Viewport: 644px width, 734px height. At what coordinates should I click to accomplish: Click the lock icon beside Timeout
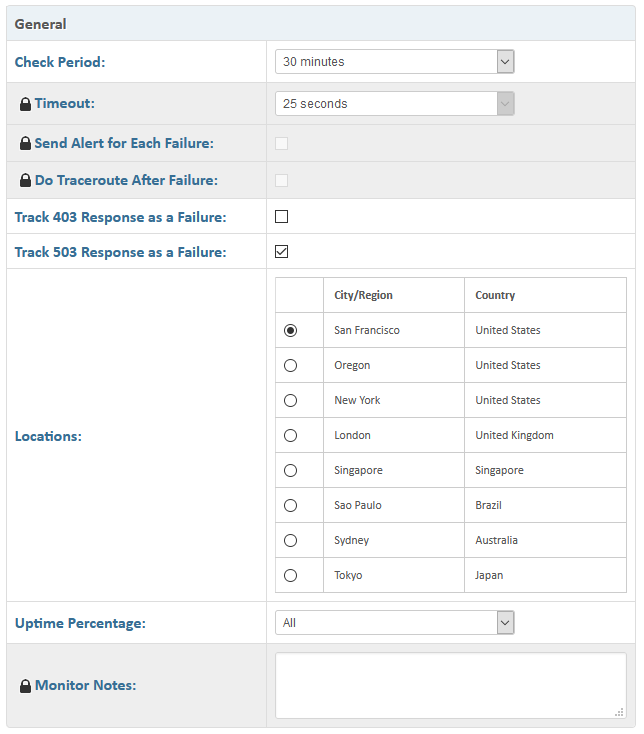coord(25,104)
